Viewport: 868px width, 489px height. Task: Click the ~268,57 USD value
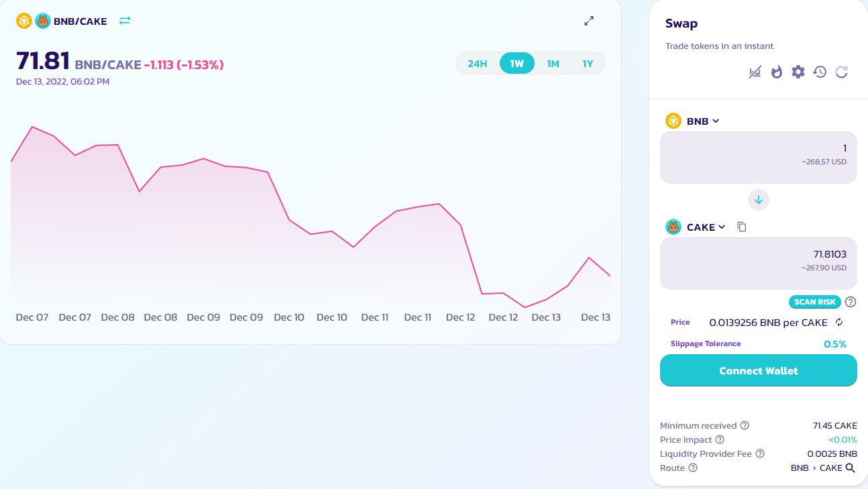(824, 162)
